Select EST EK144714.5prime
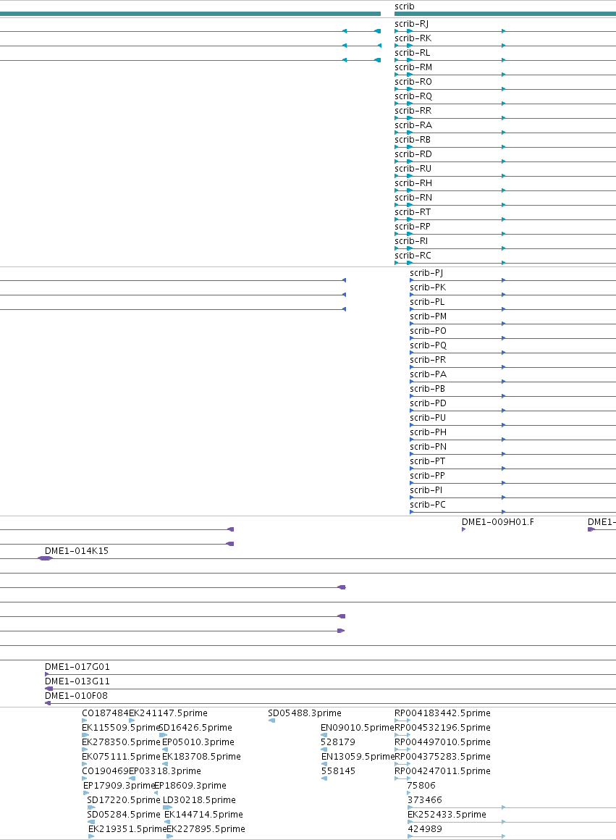This screenshot has height=840, width=616. [203, 814]
